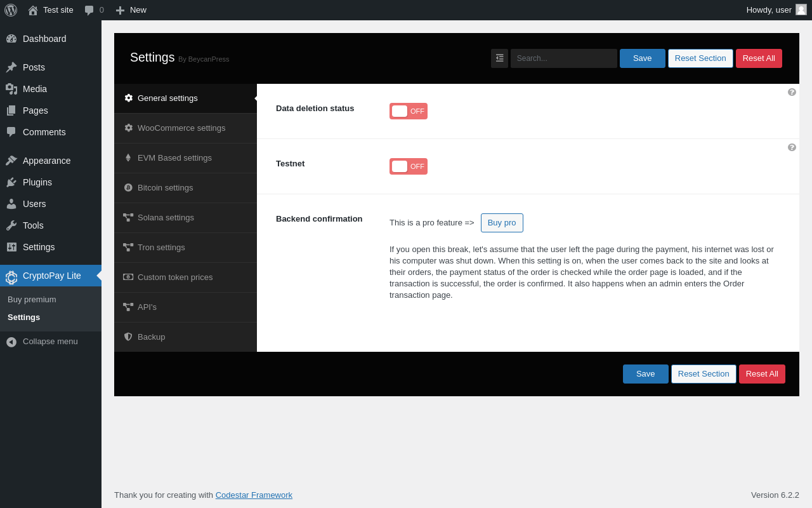
Task: Click help icon for Data deletion status
Action: (792, 92)
